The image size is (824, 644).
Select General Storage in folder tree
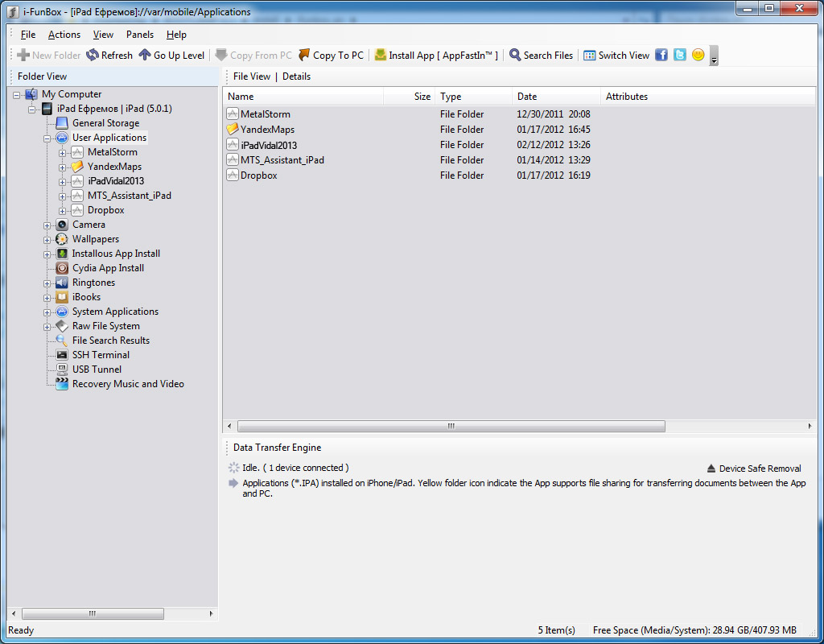point(105,123)
